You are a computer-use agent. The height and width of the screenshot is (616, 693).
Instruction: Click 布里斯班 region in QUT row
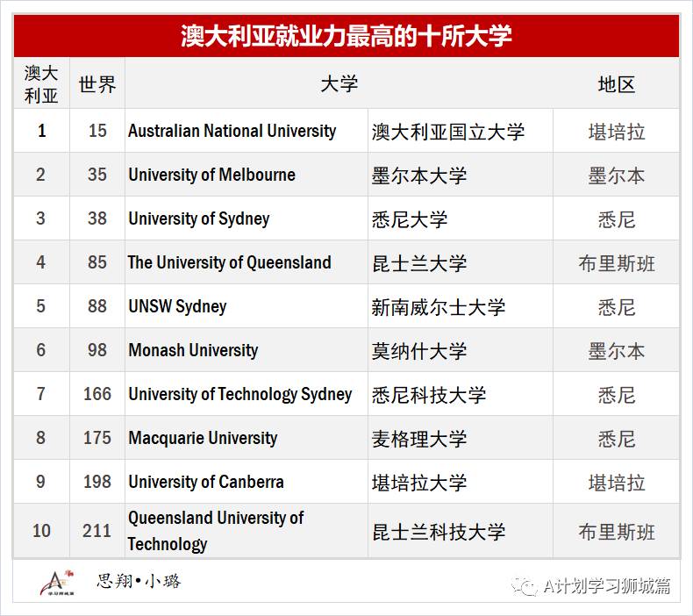617,532
